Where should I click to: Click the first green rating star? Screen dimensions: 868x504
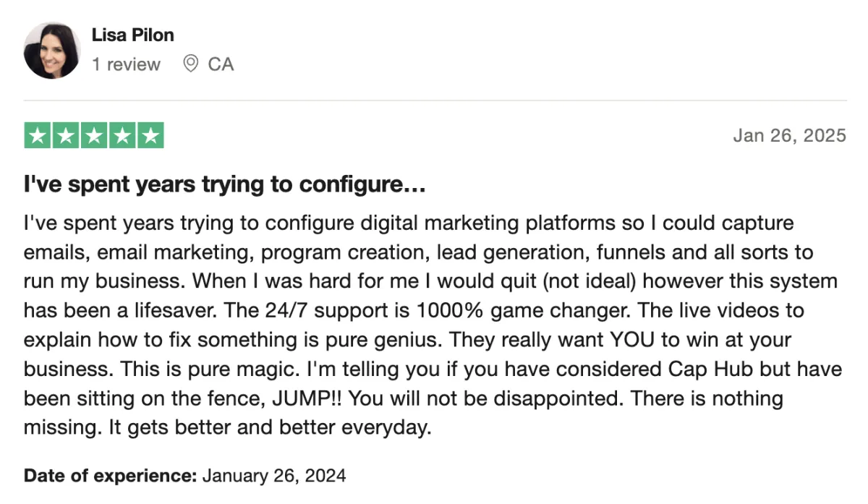(x=38, y=136)
